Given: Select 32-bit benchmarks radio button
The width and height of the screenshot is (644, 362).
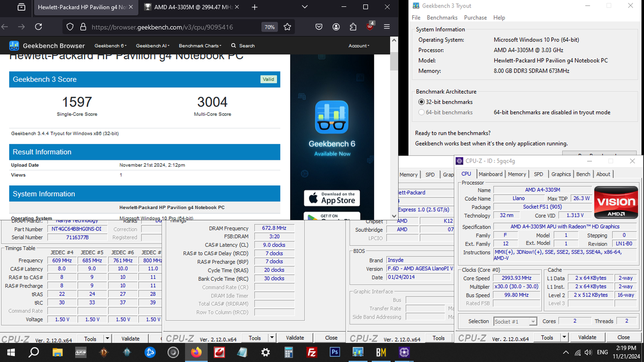Looking at the screenshot, I should coord(421,102).
